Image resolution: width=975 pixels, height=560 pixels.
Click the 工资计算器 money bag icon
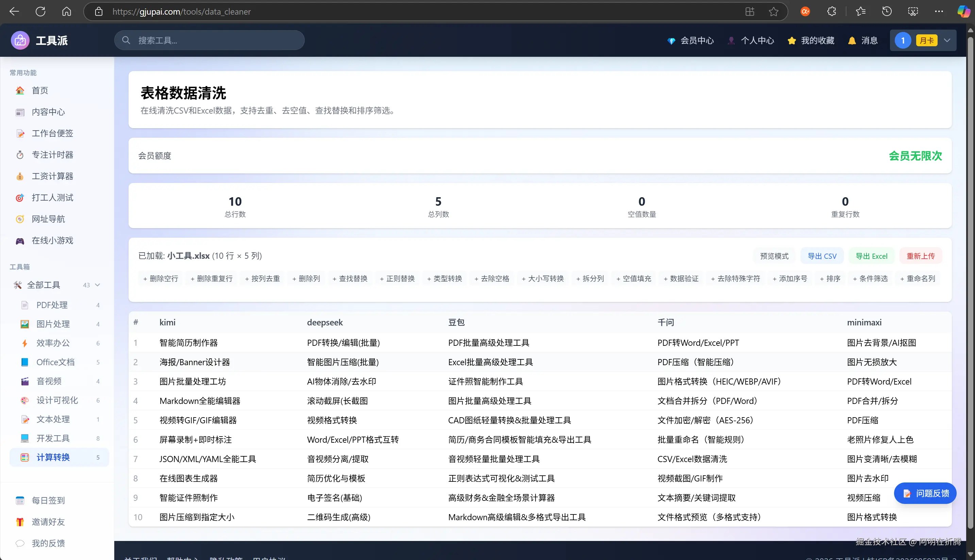(x=20, y=176)
